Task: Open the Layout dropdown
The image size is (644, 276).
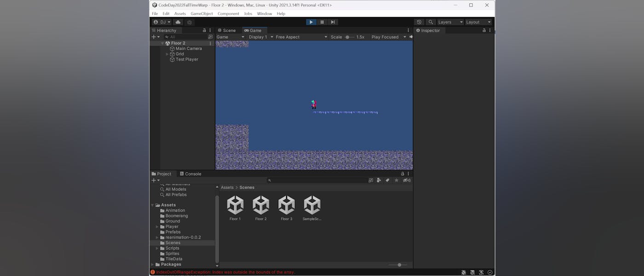Action: (478, 22)
